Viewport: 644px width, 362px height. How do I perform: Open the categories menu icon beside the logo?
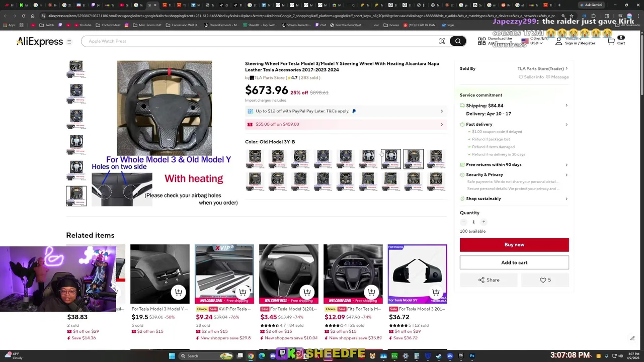coord(69,42)
